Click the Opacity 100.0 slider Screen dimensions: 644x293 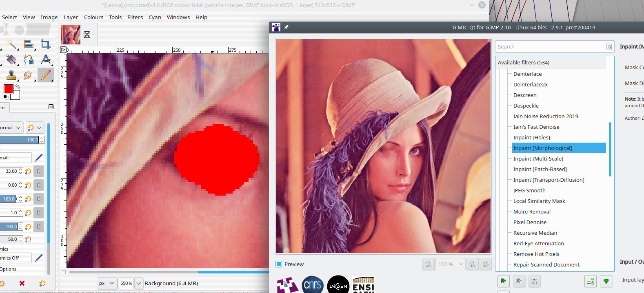(20, 140)
